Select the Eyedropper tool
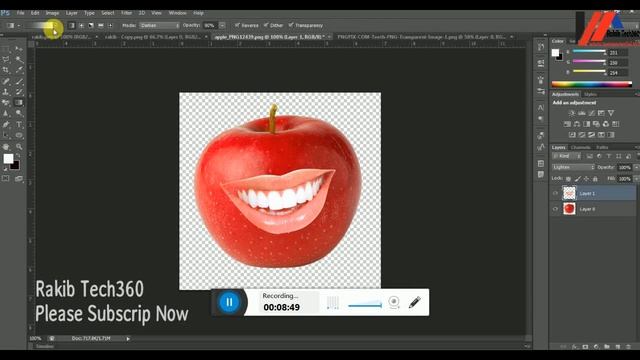Screen dimensions: 640x360 pyautogui.click(x=19, y=70)
